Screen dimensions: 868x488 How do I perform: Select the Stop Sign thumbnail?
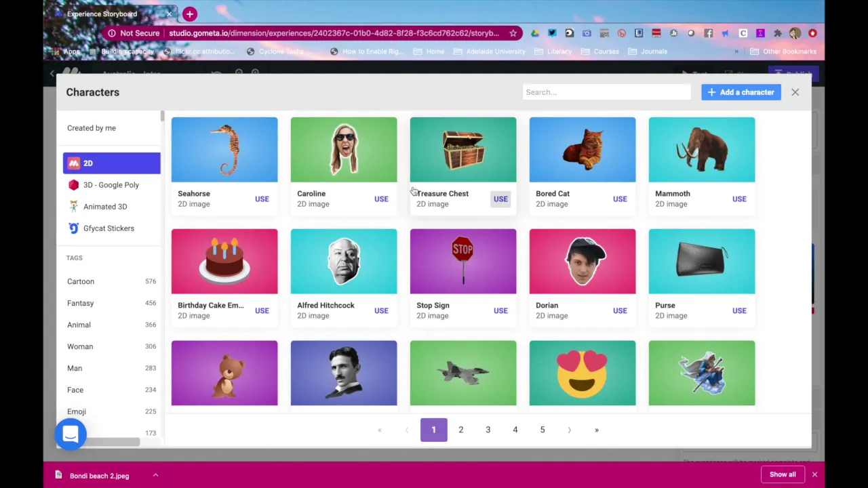tap(463, 262)
